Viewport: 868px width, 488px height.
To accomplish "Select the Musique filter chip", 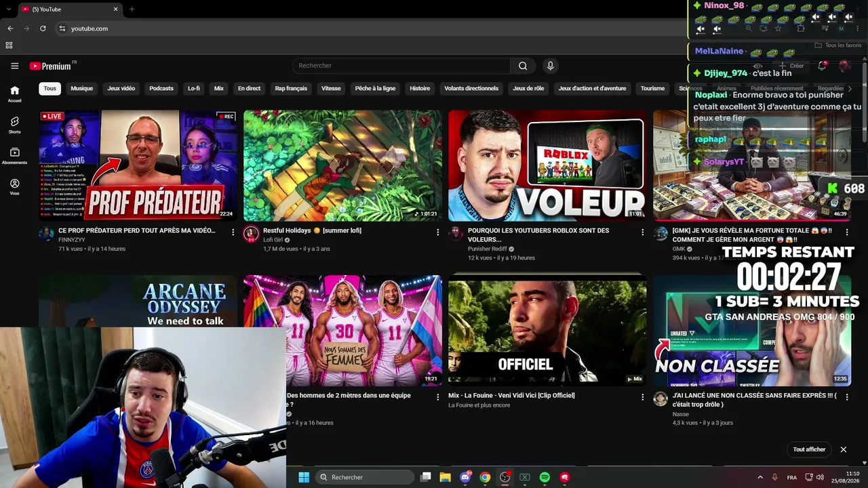I will click(82, 88).
